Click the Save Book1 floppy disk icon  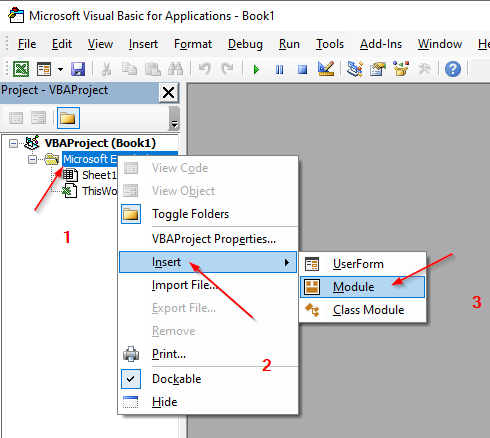click(x=78, y=69)
